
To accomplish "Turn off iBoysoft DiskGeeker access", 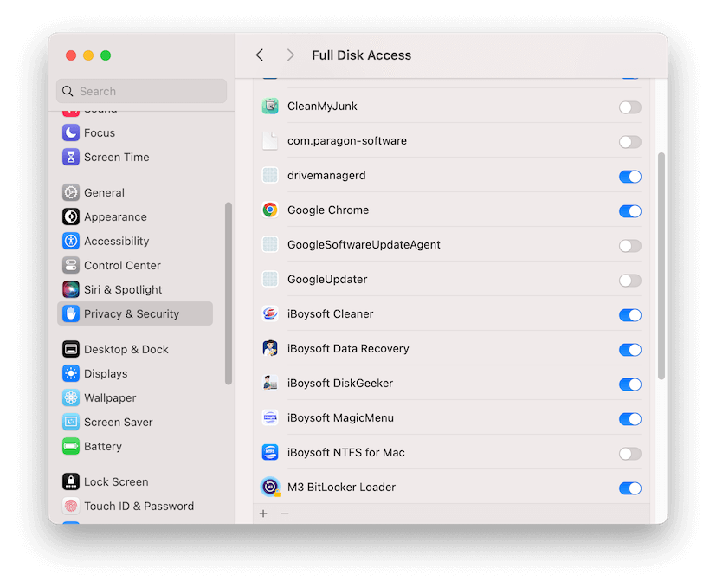I will pyautogui.click(x=629, y=384).
